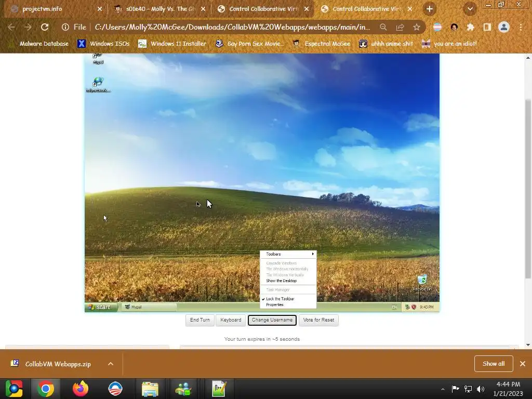The height and width of the screenshot is (399, 532).
Task: Open the Espectral McGee bookmark
Action: [321, 44]
